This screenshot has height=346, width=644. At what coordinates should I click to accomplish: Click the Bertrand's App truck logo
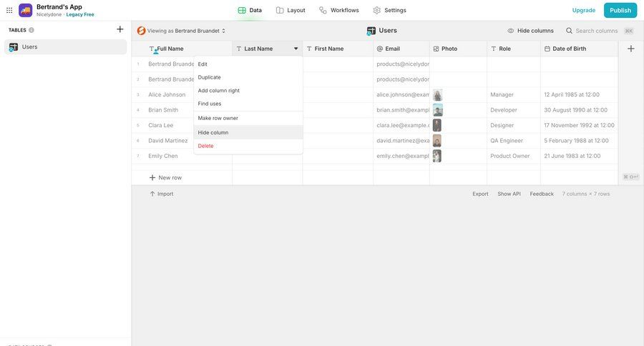coord(26,10)
